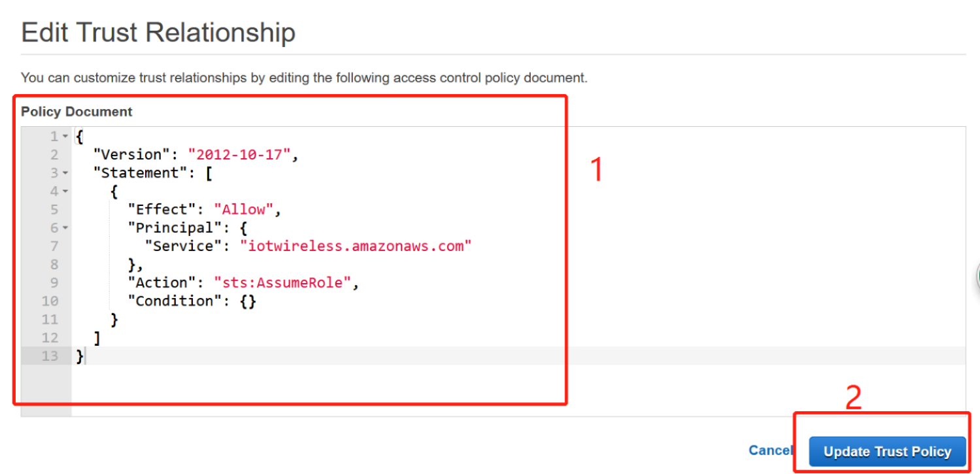Click the Update Trust Policy button
The width and height of the screenshot is (980, 474).
887,451
